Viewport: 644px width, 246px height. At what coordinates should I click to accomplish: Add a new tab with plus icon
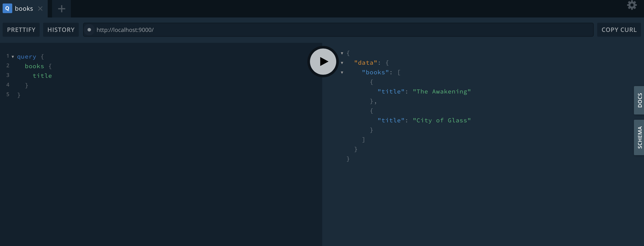[x=61, y=9]
